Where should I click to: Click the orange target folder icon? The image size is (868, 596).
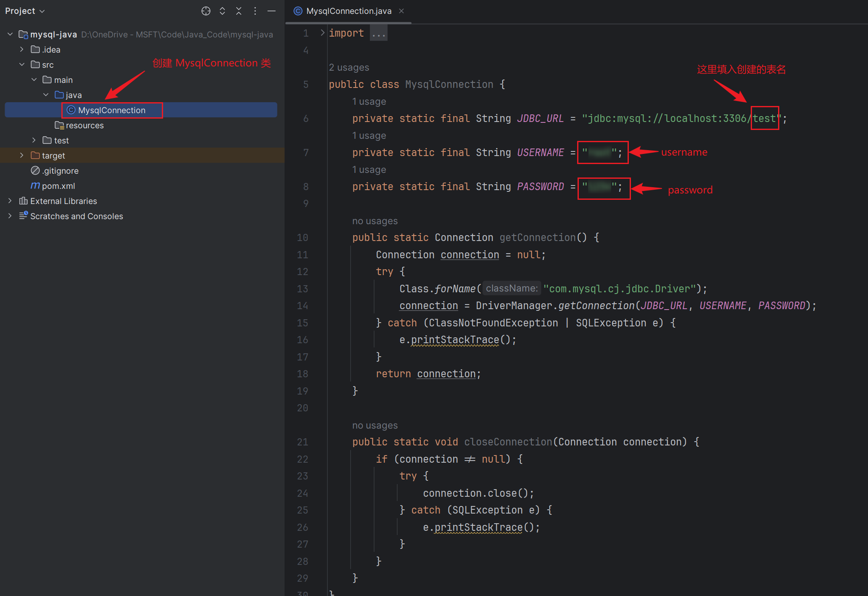coord(35,155)
